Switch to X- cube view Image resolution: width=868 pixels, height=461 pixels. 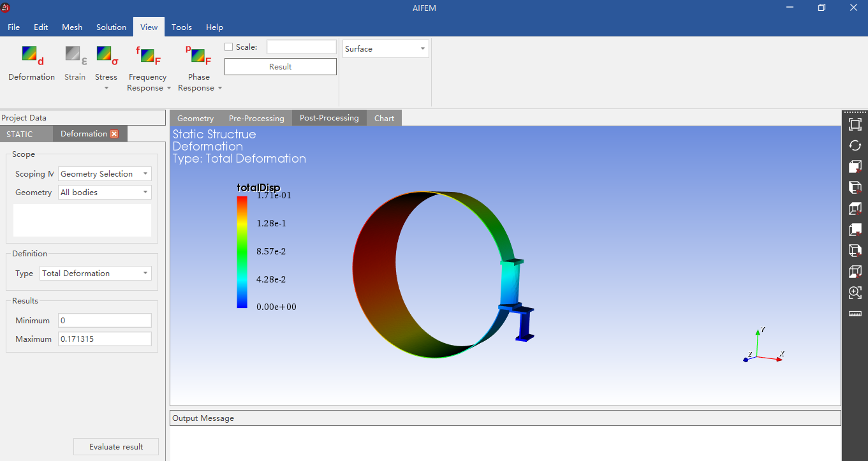[x=855, y=230]
